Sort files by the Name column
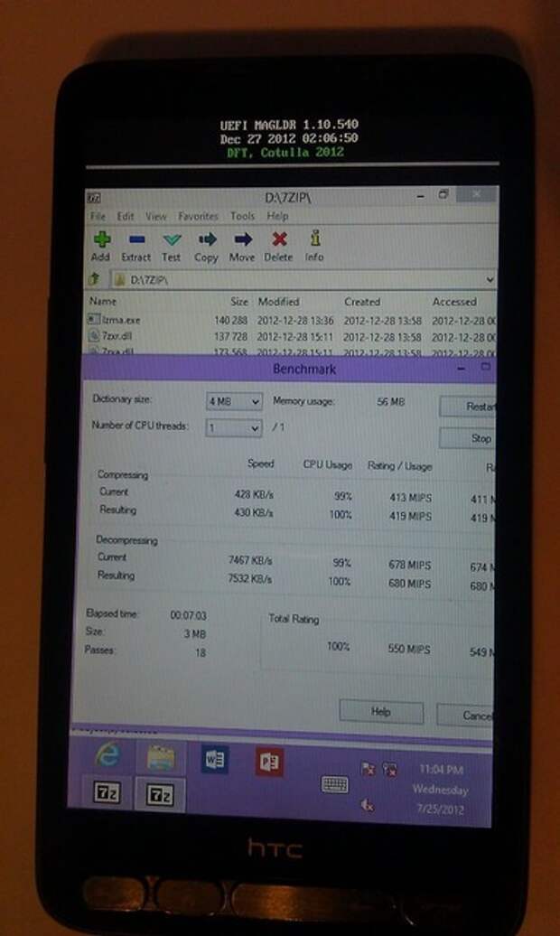 tap(103, 302)
